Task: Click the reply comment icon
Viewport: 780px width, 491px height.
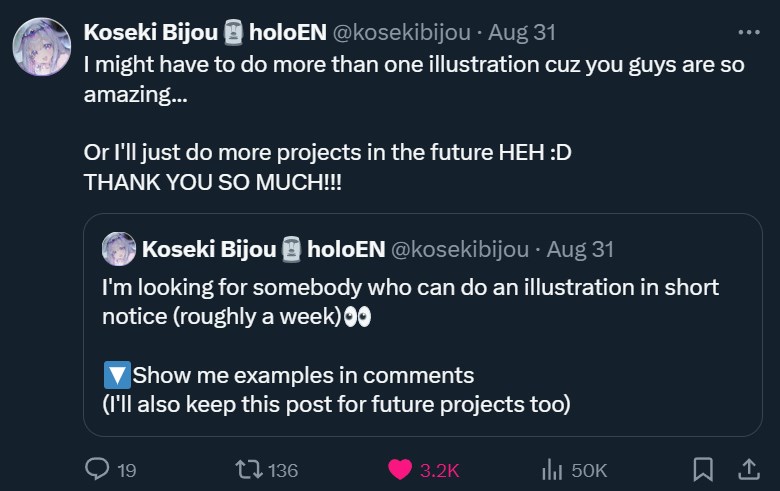Action: pos(97,469)
